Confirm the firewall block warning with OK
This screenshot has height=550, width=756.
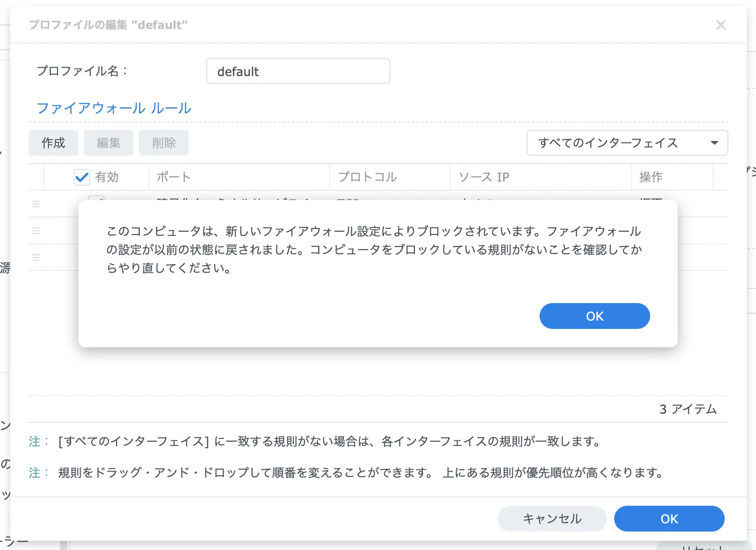tap(594, 316)
